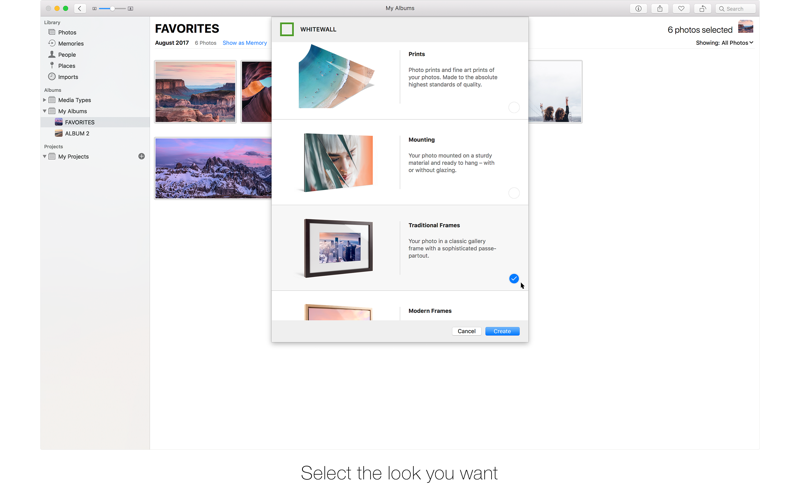The image size is (800, 500).
Task: Click the Mounting title text
Action: point(421,139)
